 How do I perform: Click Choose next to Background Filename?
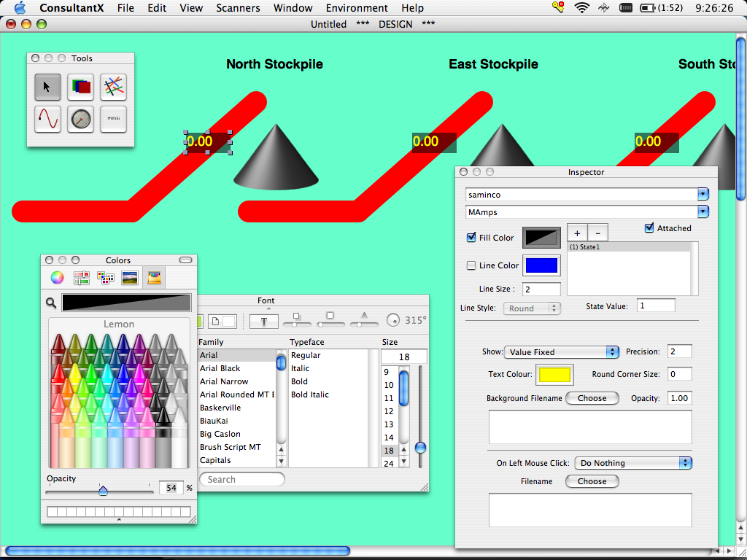(592, 398)
